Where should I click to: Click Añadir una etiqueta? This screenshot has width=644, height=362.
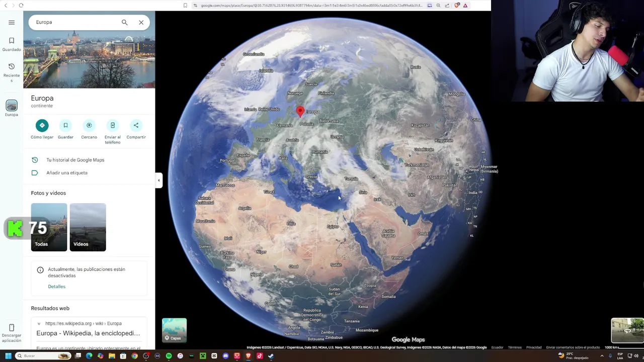tap(67, 173)
